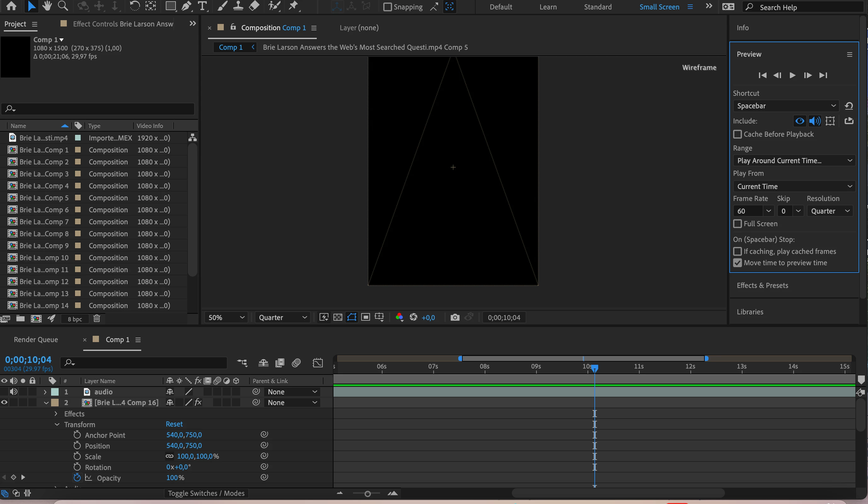Open the Spacebar shortcut dropdown
868x504 pixels.
coord(786,106)
